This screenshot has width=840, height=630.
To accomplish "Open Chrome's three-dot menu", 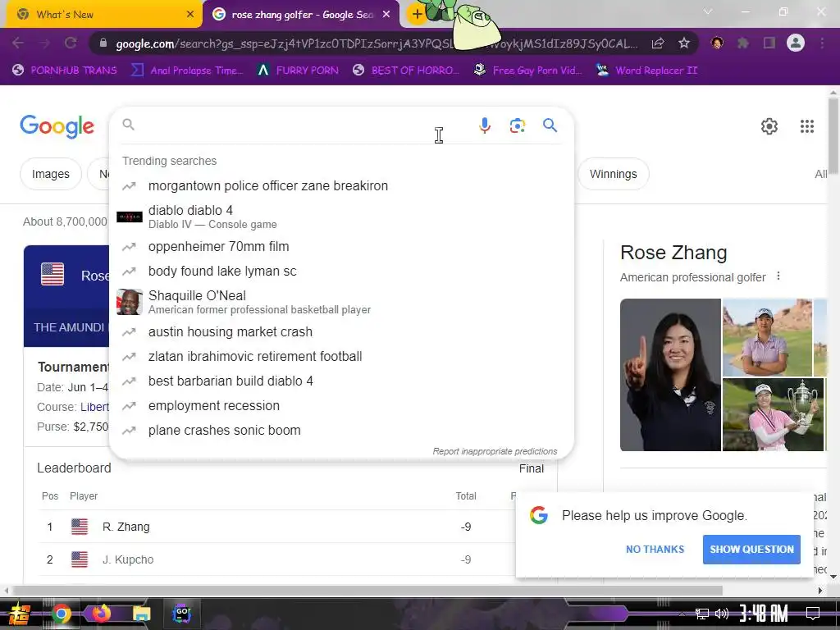I will coord(822,43).
